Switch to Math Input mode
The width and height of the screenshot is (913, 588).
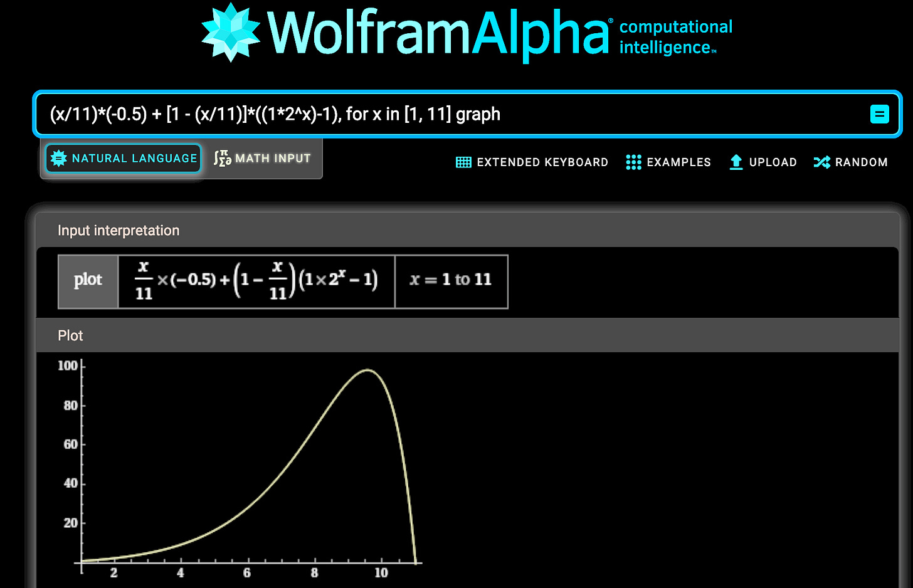pos(262,159)
